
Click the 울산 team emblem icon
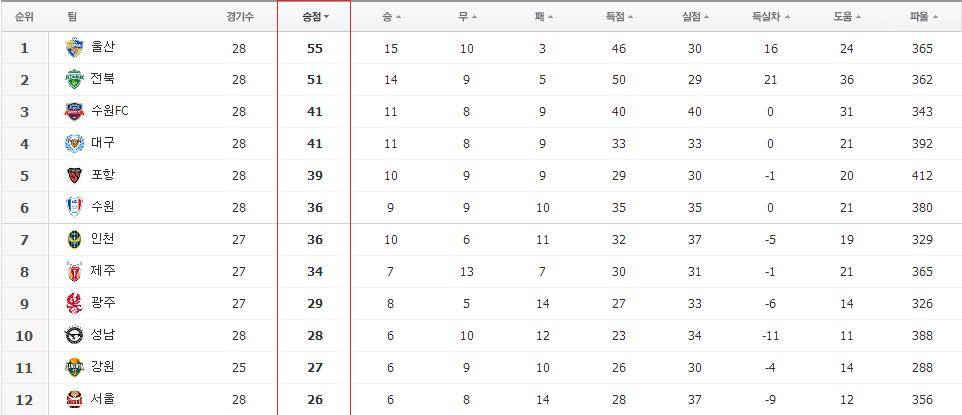[x=74, y=48]
